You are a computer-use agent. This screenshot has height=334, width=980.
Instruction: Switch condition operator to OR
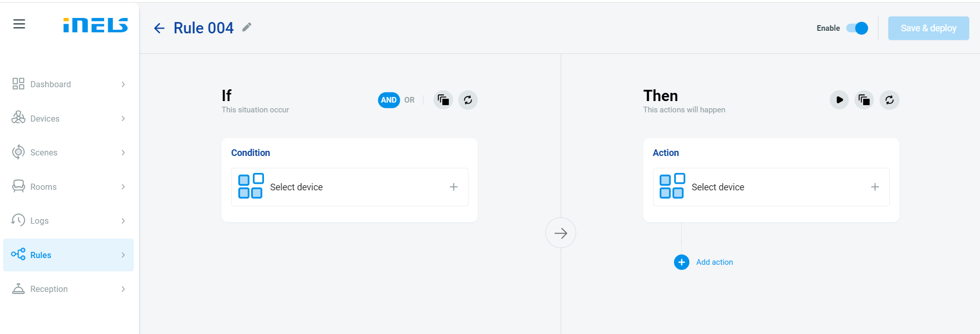(x=409, y=100)
